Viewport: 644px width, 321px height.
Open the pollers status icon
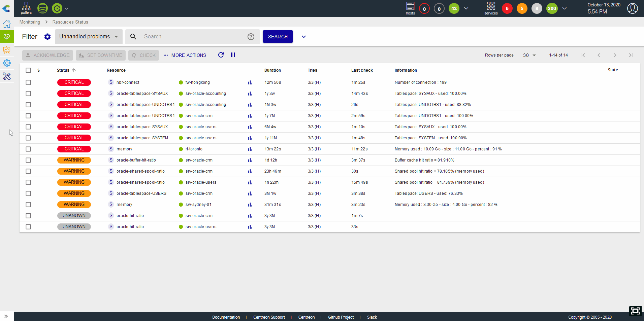click(26, 8)
